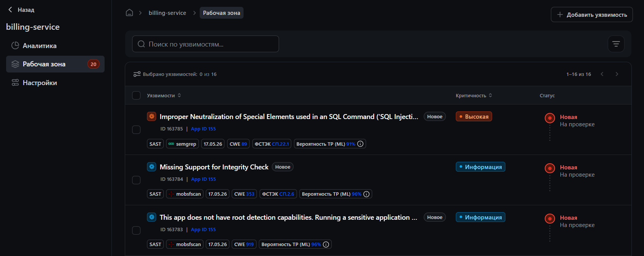Viewport: 644px width, 256px height.
Task: Go back using the Назад chevron
Action: [10, 10]
